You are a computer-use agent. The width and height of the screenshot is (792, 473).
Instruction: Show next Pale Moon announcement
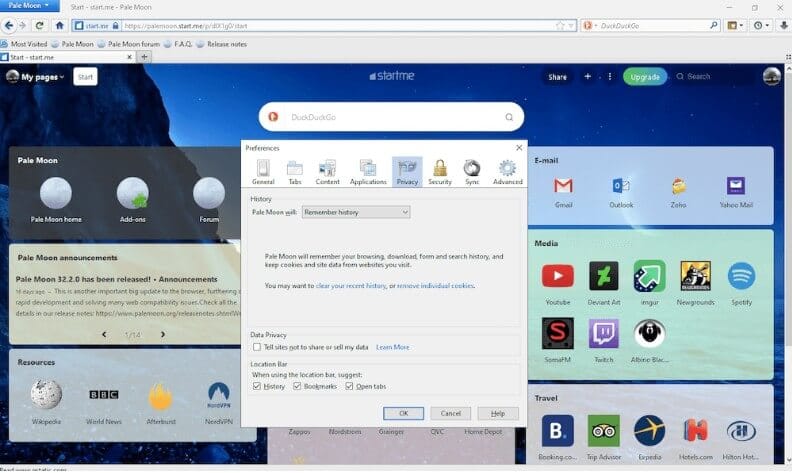point(163,334)
